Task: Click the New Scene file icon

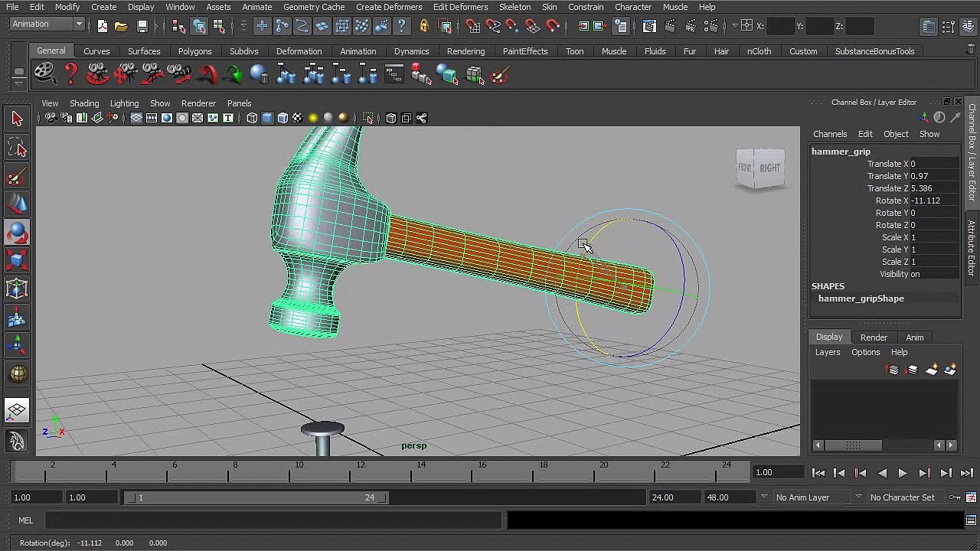Action: click(x=103, y=26)
